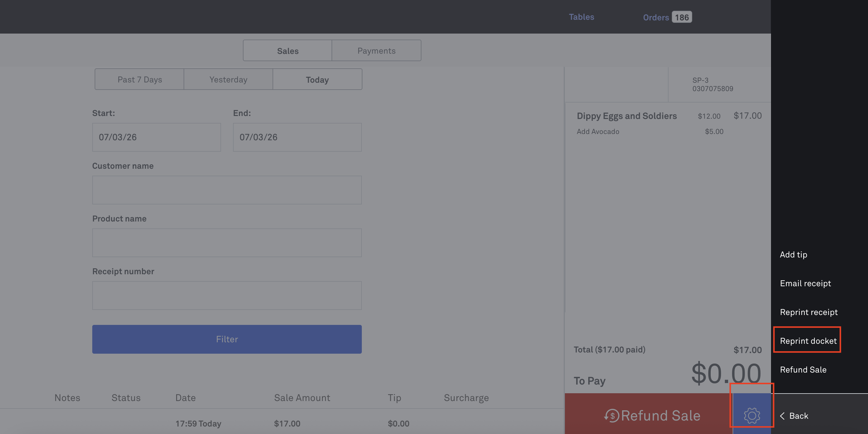This screenshot has width=868, height=434.
Task: Choose Reprint receipt in menu
Action: tap(808, 312)
